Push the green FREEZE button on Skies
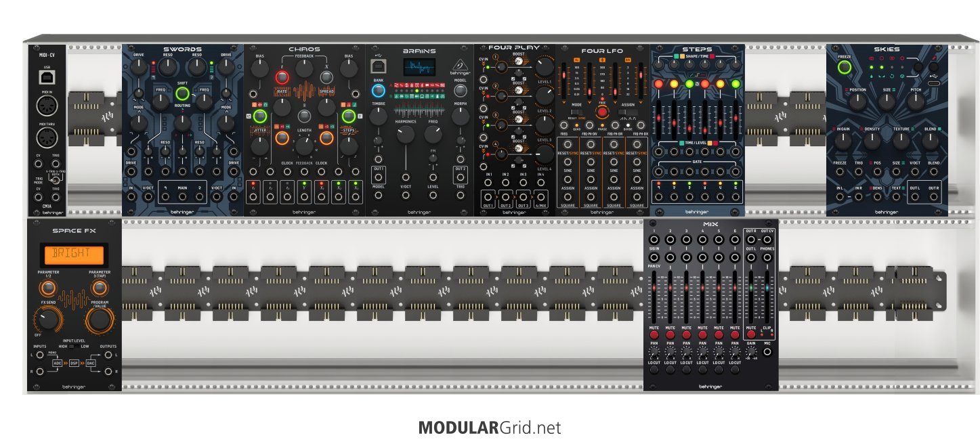 pyautogui.click(x=844, y=67)
